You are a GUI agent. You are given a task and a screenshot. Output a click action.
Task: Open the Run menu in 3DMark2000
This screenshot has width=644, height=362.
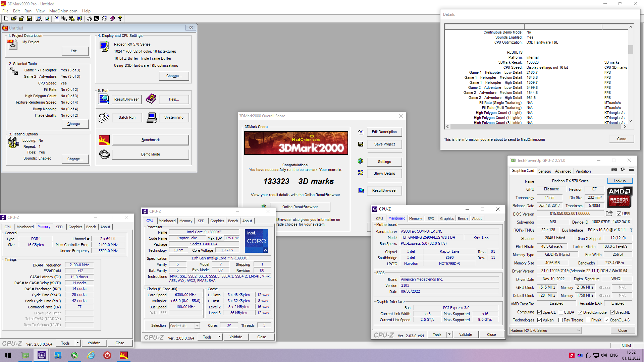[28, 11]
